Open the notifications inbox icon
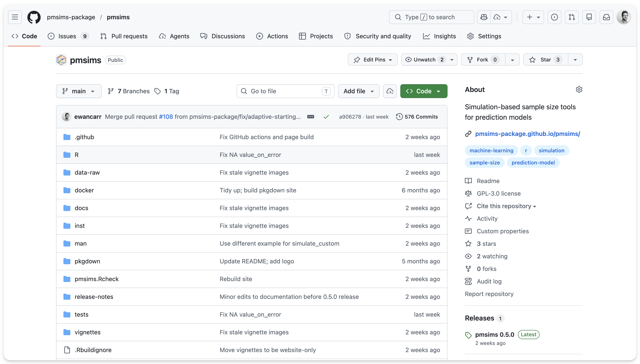 point(606,17)
